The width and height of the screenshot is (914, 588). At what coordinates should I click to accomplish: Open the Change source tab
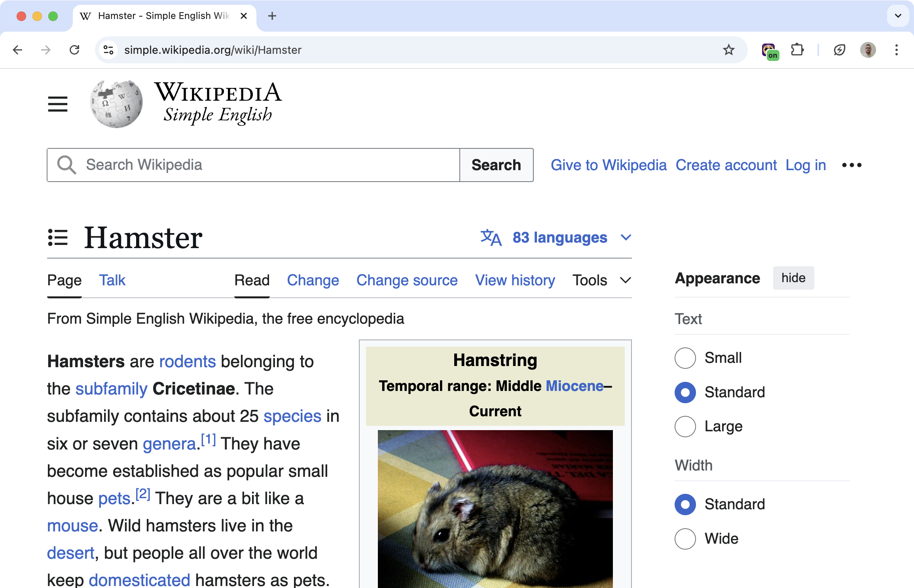pyautogui.click(x=407, y=280)
